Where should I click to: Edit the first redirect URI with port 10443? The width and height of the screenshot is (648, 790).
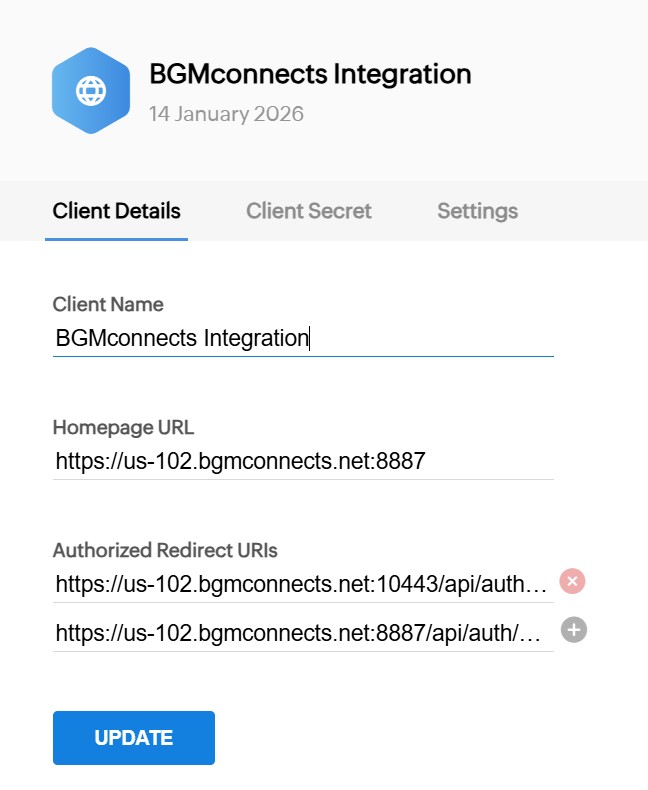point(300,584)
